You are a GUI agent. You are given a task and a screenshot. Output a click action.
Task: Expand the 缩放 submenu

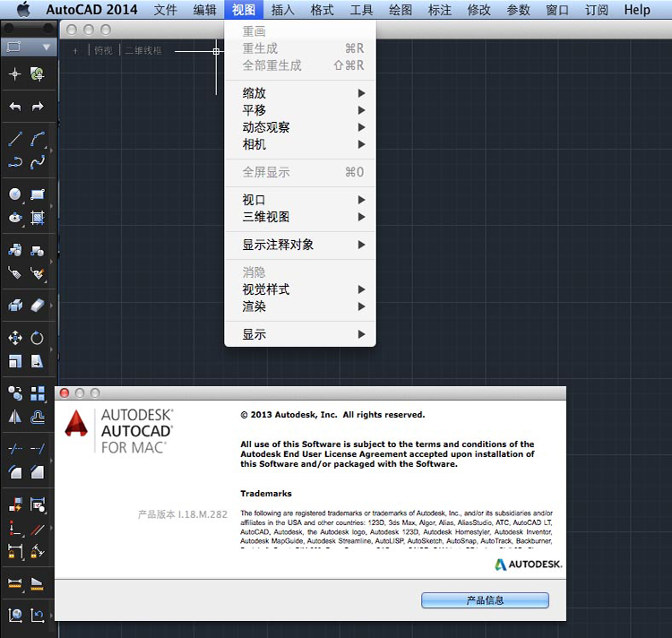coord(300,93)
